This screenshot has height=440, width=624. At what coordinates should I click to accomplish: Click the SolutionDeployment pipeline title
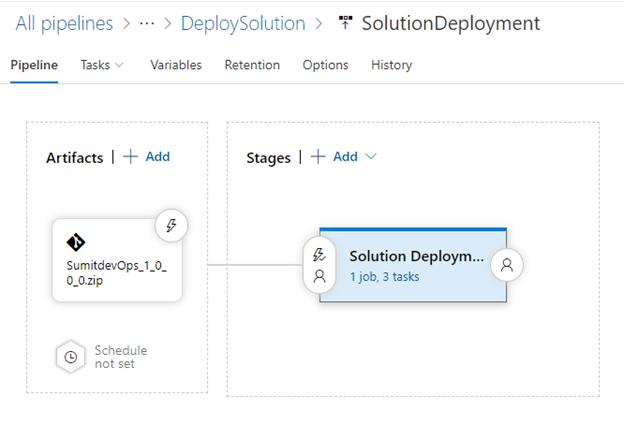[450, 23]
